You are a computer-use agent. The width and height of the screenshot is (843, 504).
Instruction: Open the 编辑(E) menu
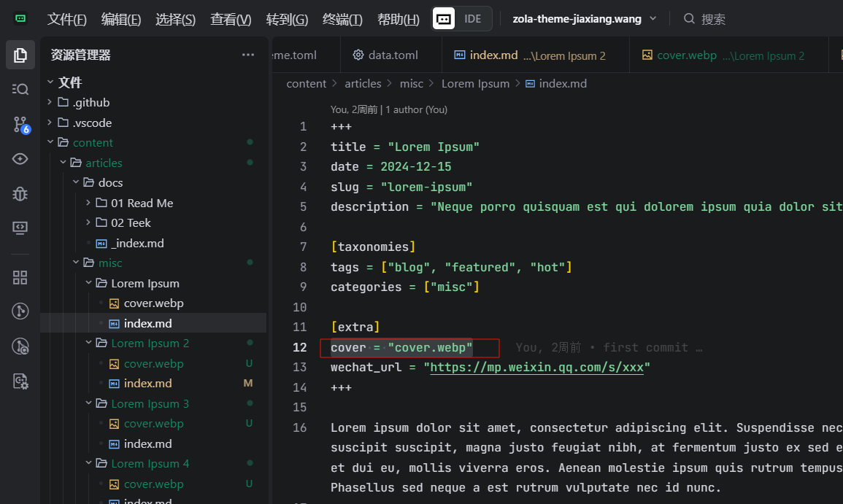pyautogui.click(x=121, y=20)
